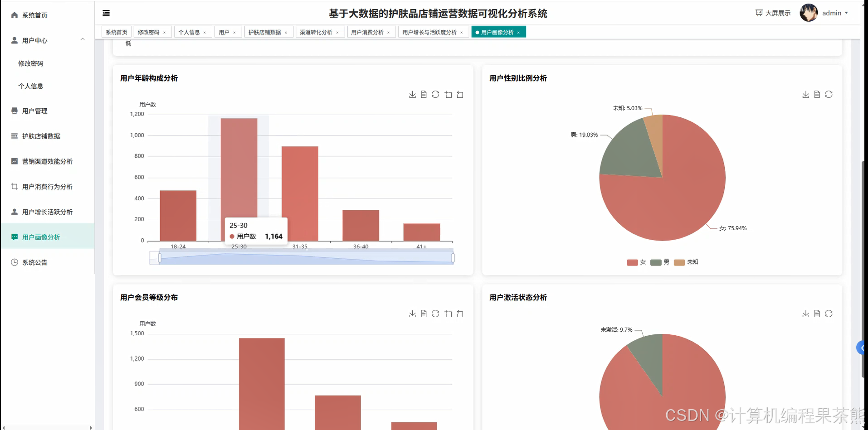Screen dimensions: 868x430
Task: Open the 大屏展示 big screen view
Action: 773,13
